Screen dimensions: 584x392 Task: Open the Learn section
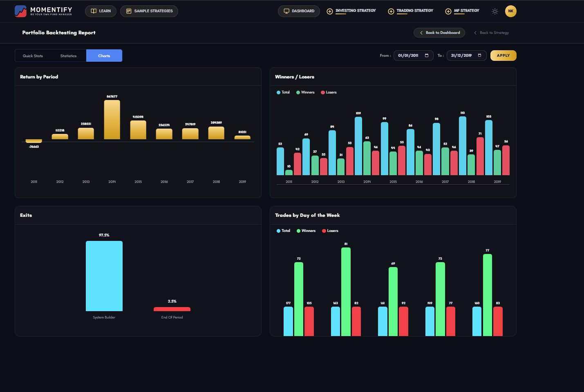pyautogui.click(x=101, y=11)
